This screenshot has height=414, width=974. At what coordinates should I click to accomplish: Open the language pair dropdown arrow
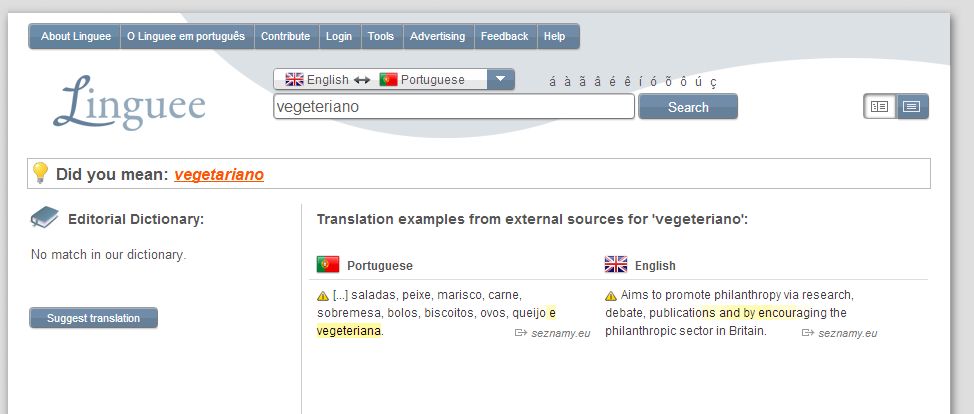click(500, 79)
